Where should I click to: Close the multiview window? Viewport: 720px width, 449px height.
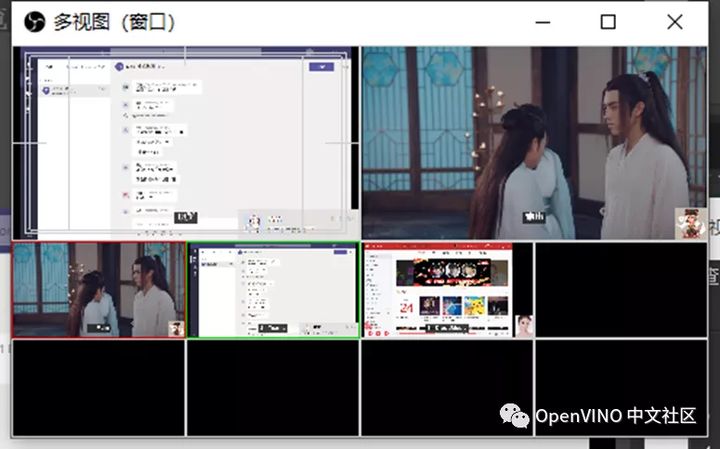(x=675, y=22)
